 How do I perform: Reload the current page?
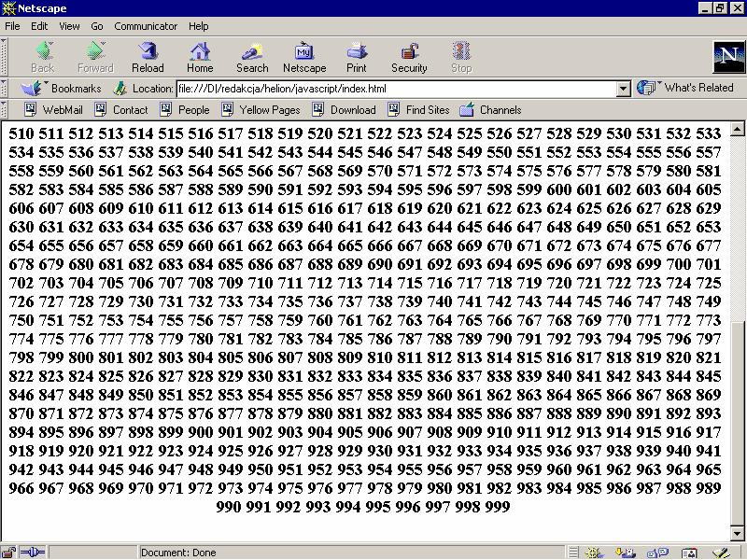click(x=148, y=57)
